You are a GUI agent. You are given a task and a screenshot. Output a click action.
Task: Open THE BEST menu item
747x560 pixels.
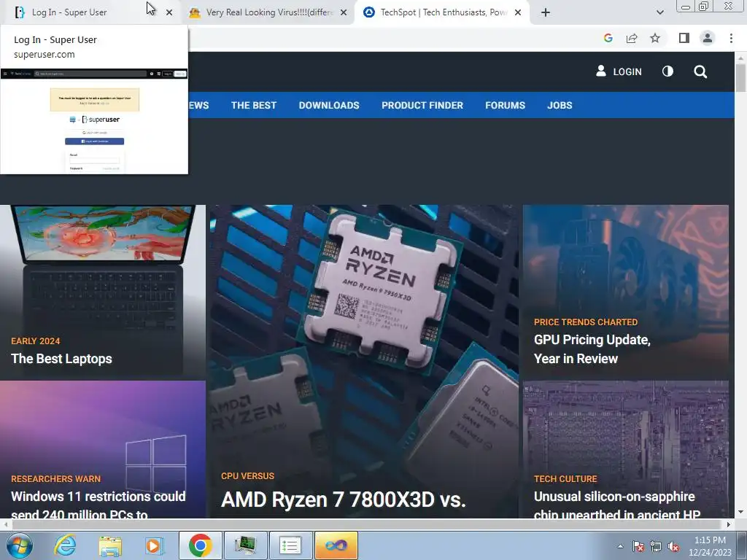pos(254,105)
